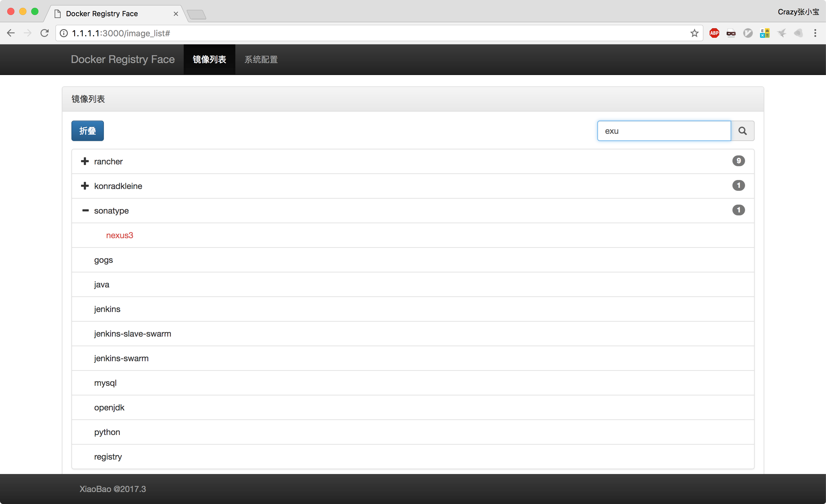Collapse the sonatype group
This screenshot has height=504, width=826.
[x=85, y=210]
